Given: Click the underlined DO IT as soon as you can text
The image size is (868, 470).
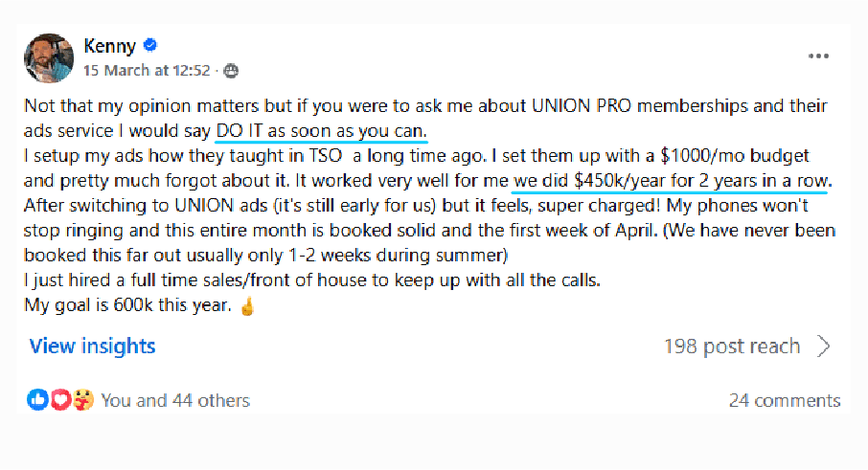Looking at the screenshot, I should tap(321, 131).
